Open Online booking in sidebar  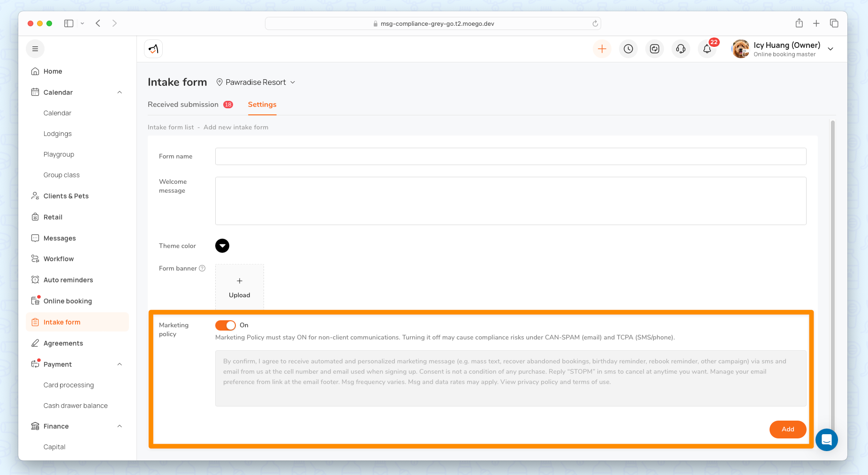[68, 301]
